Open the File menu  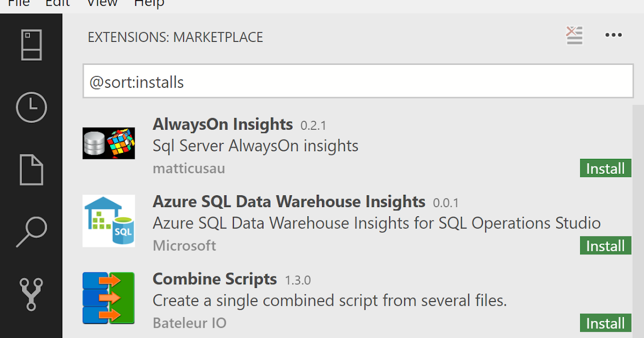[x=18, y=4]
